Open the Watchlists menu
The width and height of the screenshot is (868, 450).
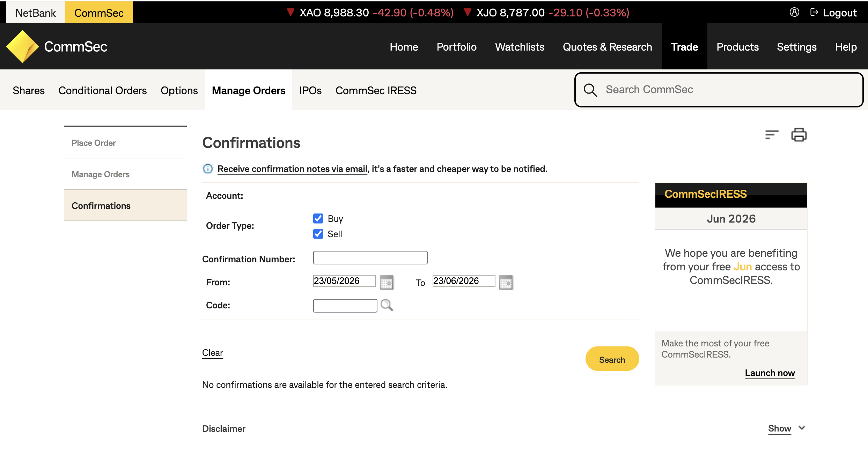click(520, 47)
